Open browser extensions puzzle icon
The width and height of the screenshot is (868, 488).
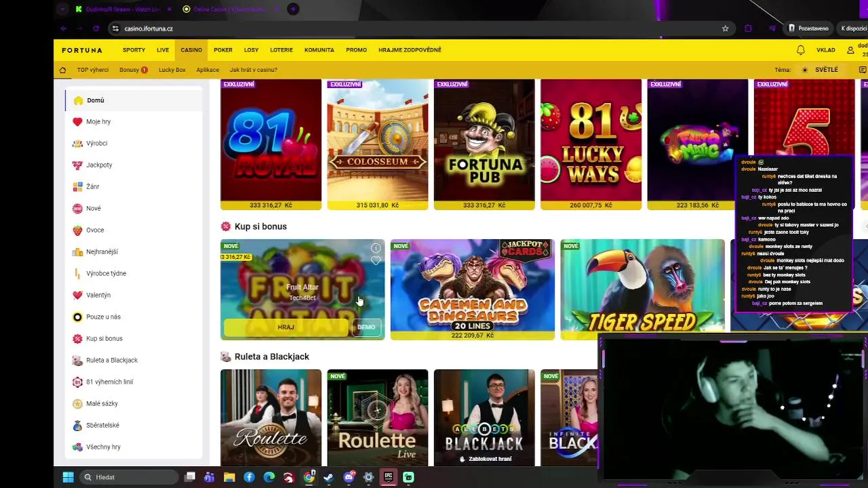[749, 28]
